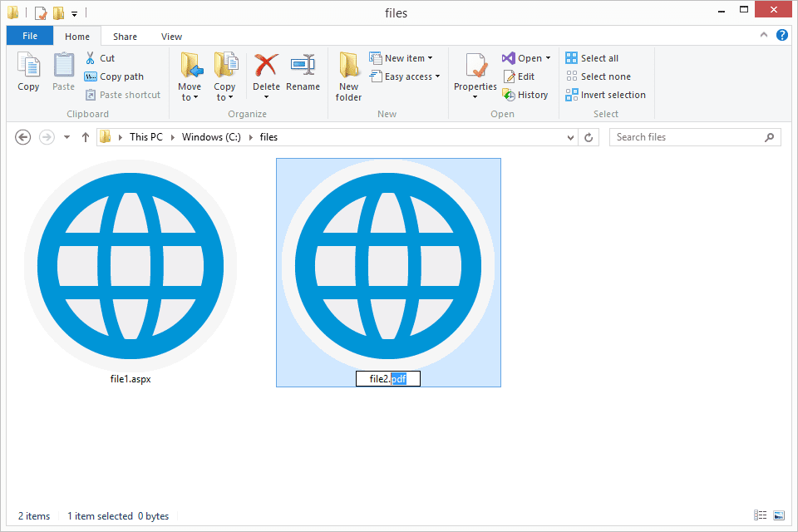Refresh the current folder view
Screen dimensions: 798x532
(589, 136)
